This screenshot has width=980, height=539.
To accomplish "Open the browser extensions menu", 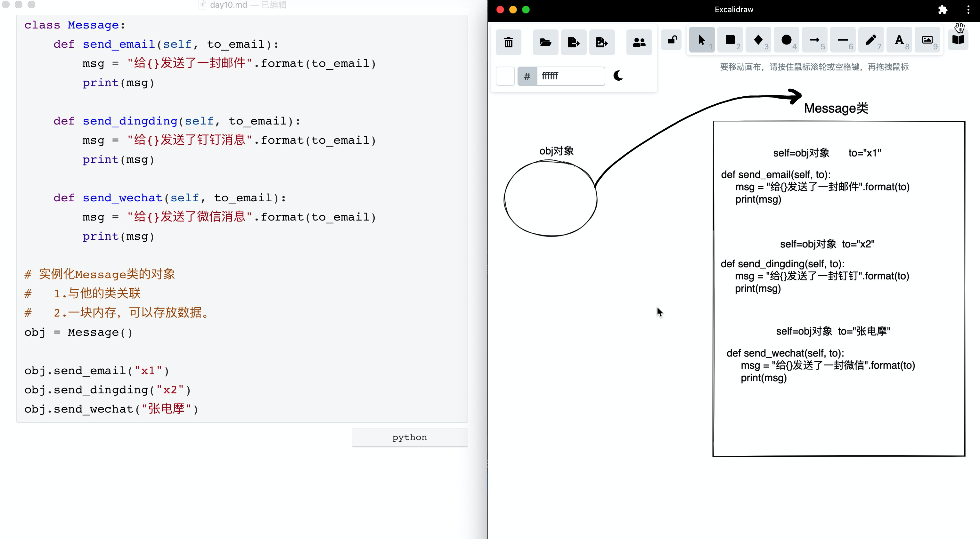I will [943, 10].
